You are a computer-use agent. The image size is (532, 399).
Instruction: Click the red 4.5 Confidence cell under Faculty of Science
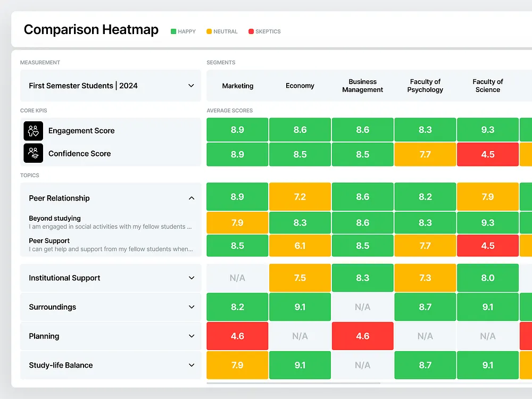click(488, 154)
